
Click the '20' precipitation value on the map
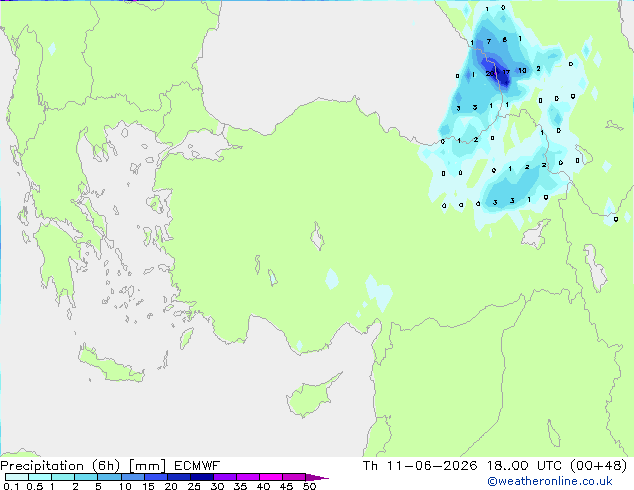[490, 74]
